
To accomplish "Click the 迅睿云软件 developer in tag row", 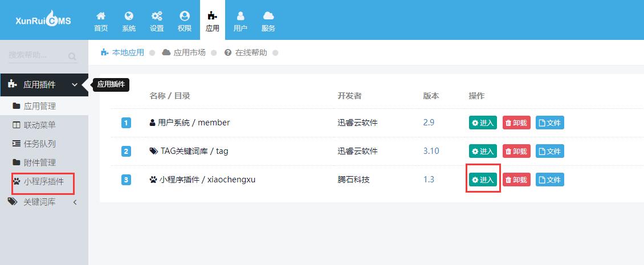I will pyautogui.click(x=357, y=151).
